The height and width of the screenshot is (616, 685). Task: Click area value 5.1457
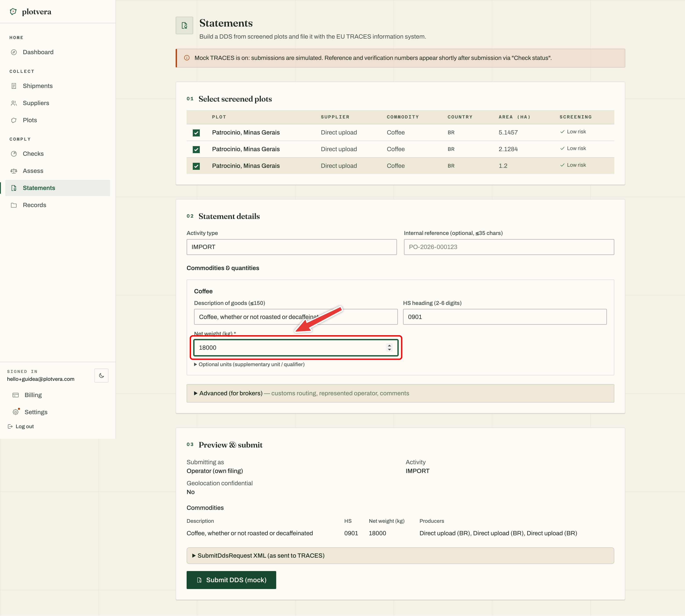[x=508, y=133]
